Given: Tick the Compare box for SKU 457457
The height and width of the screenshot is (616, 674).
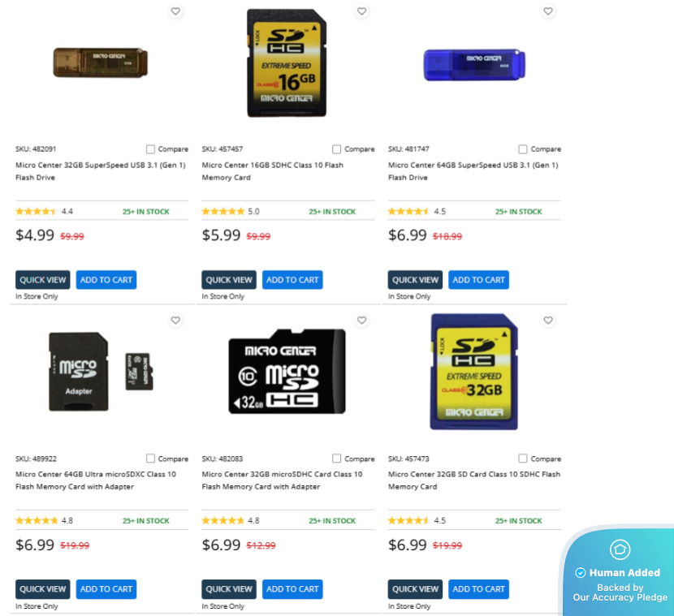Looking at the screenshot, I should 336,149.
